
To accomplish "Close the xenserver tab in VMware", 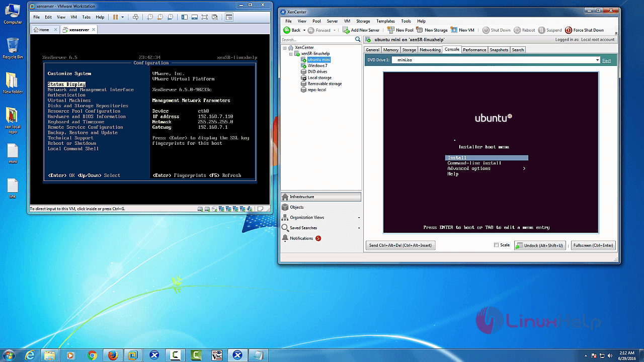I will tap(93, 30).
